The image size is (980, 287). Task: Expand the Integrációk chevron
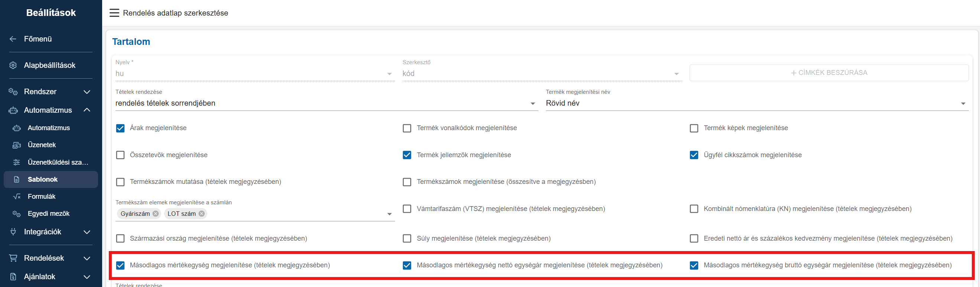coord(87,232)
